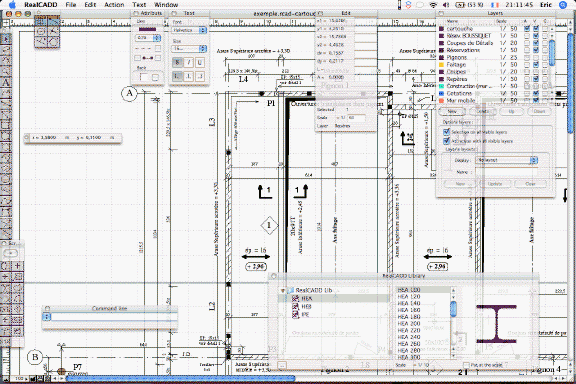The height and width of the screenshot is (384, 576).
Task: Select the text tool marked A
Action: click(x=6, y=83)
